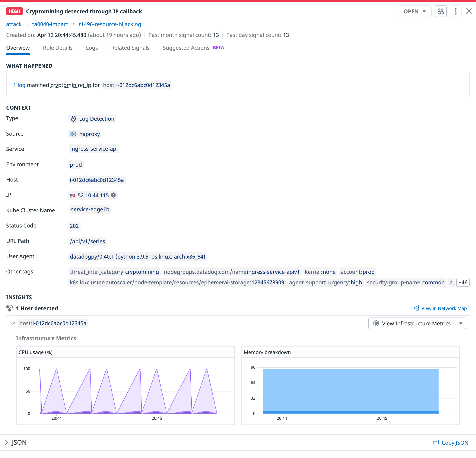Image resolution: width=476 pixels, height=458 pixels.
Task: Open the OPEN status dropdown
Action: pos(415,11)
